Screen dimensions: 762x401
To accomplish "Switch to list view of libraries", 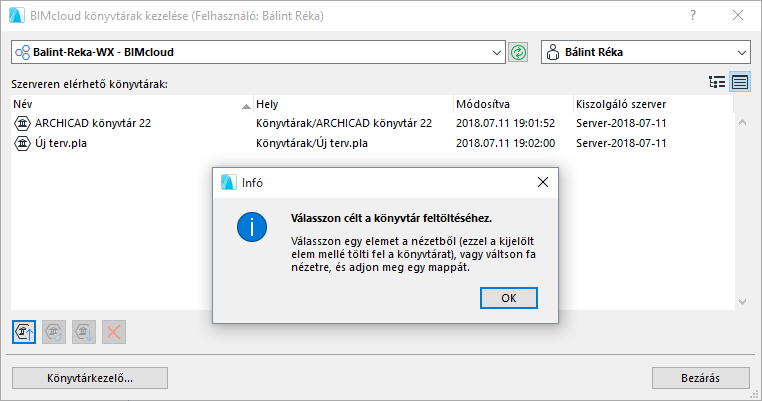I will (x=740, y=82).
